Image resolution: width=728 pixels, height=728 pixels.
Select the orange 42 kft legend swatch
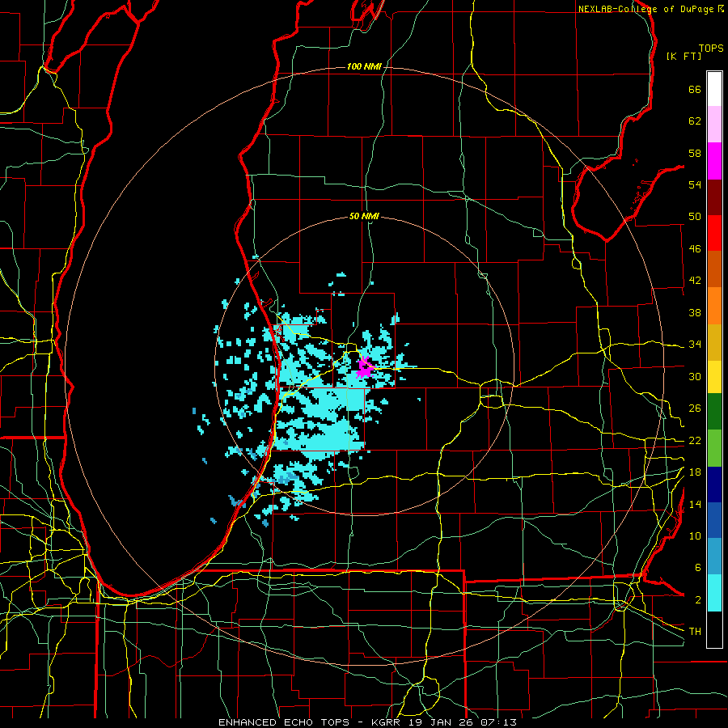[714, 306]
